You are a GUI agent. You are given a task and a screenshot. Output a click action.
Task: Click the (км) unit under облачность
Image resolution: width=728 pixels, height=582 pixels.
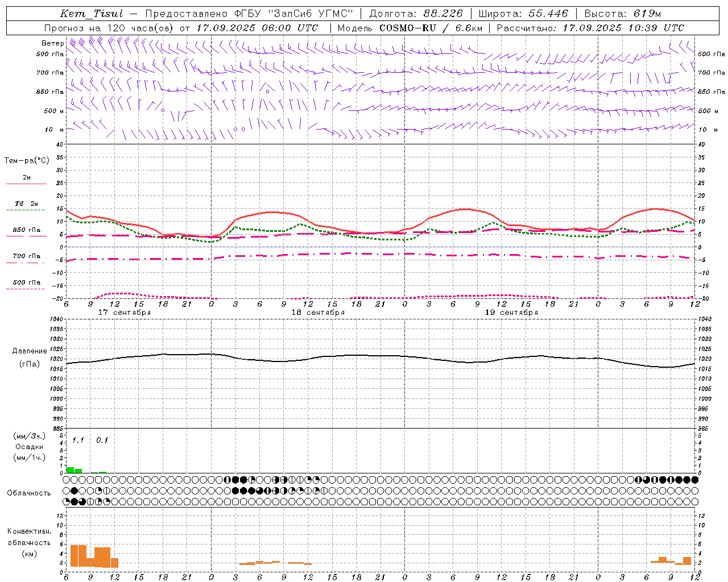[x=29, y=554]
